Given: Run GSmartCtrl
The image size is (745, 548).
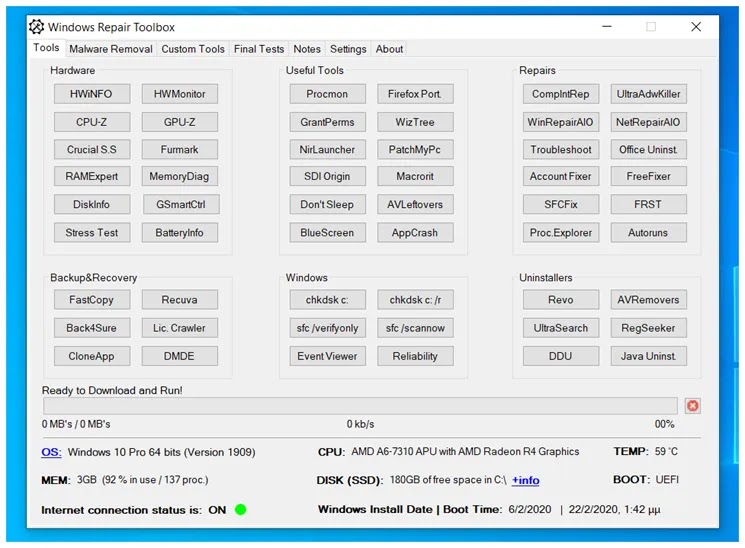Looking at the screenshot, I should (181, 204).
